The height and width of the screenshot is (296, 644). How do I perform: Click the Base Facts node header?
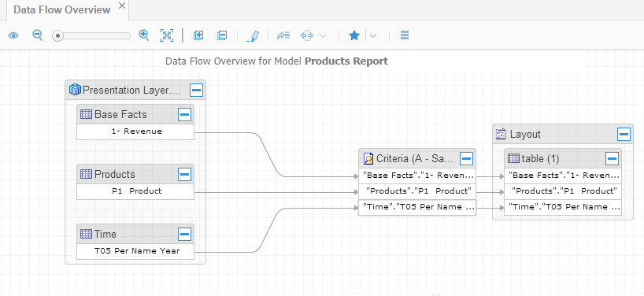[x=135, y=114]
